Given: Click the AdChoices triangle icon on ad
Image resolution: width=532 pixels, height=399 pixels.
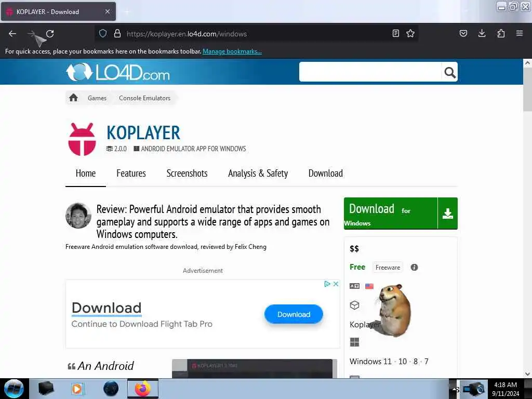Looking at the screenshot, I should 327,284.
